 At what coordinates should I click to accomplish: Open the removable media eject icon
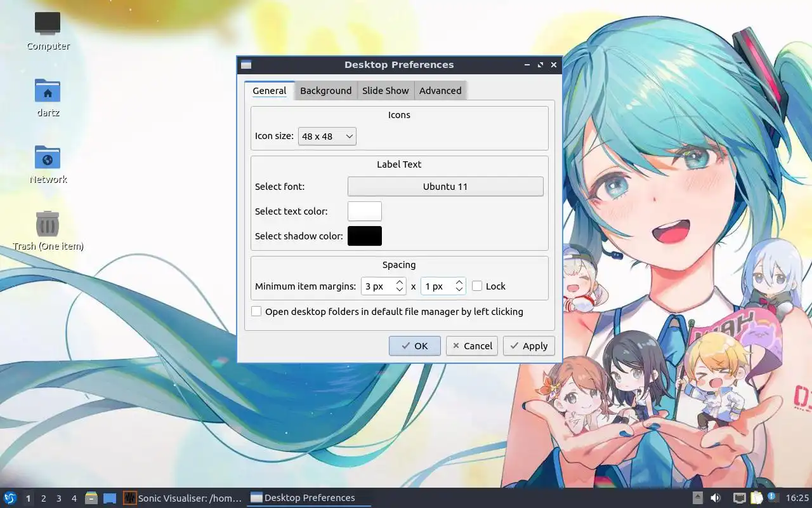697,498
